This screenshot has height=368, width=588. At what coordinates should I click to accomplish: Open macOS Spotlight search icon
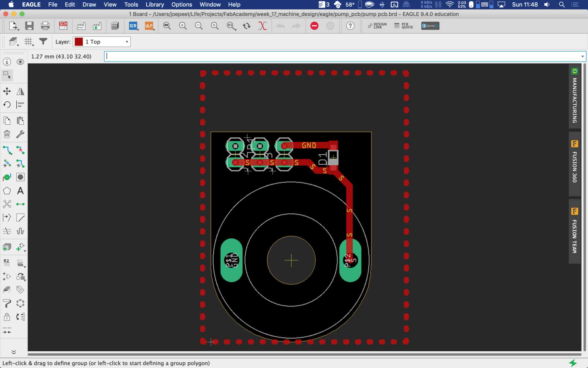tap(562, 5)
